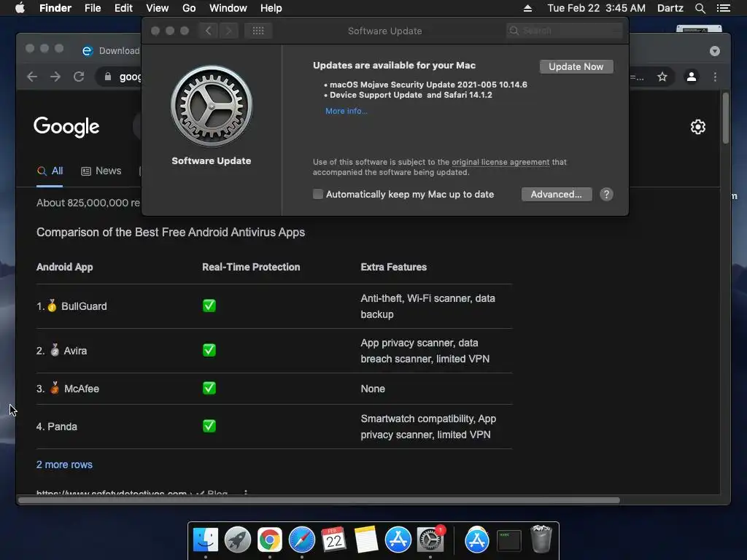Click the macOS Mojave Security Update item
Screen dimensions: 747x560
pos(428,85)
